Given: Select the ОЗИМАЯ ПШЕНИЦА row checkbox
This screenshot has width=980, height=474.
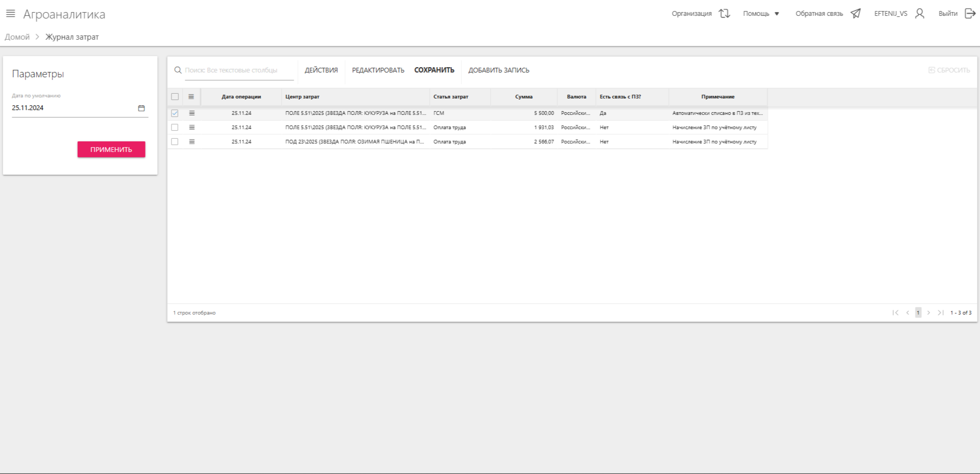Looking at the screenshot, I should pyautogui.click(x=175, y=142).
